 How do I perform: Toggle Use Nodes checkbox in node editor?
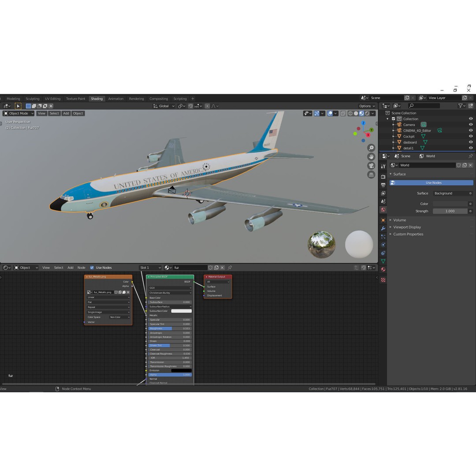(x=92, y=268)
